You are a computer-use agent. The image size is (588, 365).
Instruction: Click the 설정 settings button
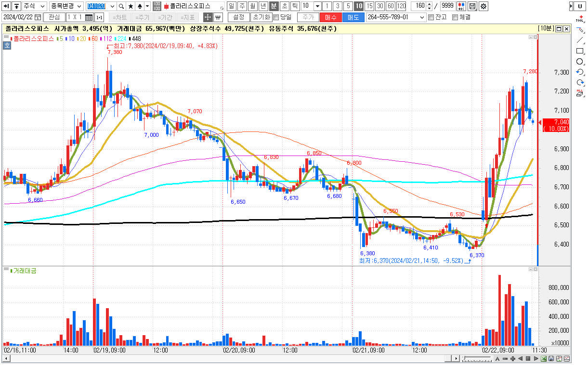click(x=238, y=17)
